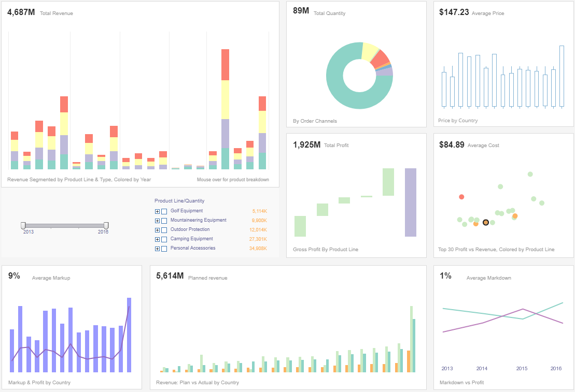Viewport: 575px width, 392px height.
Task: Click the 'Mouse over for product breakdown' note
Action: pyautogui.click(x=233, y=180)
